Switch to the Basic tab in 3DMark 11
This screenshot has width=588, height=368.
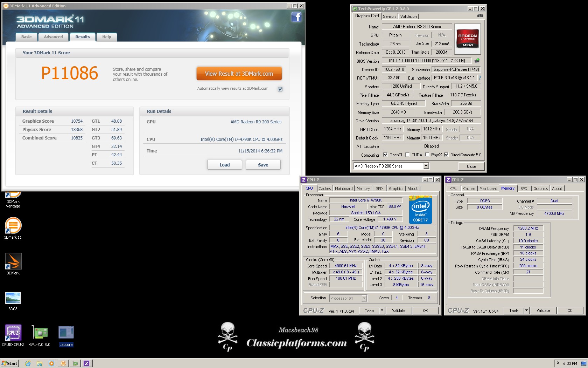27,37
